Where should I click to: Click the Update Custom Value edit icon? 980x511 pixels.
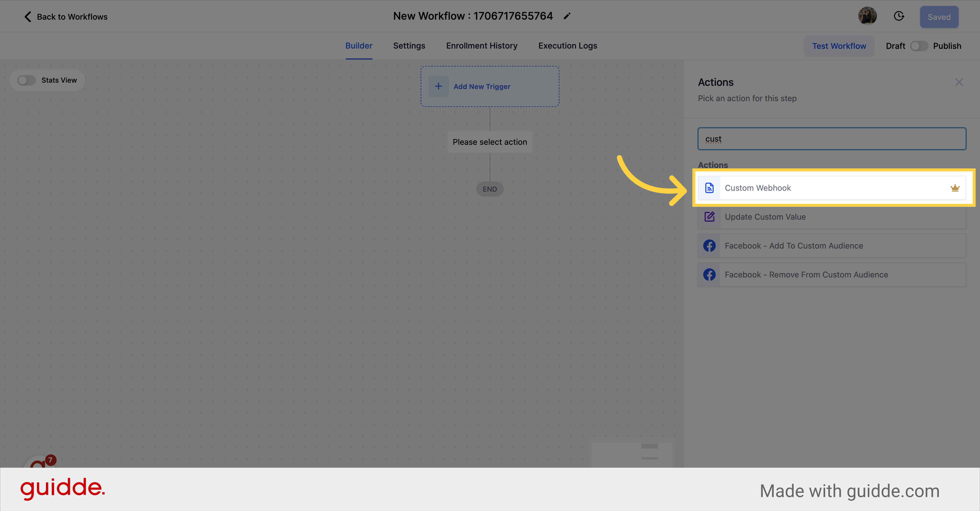tap(709, 217)
